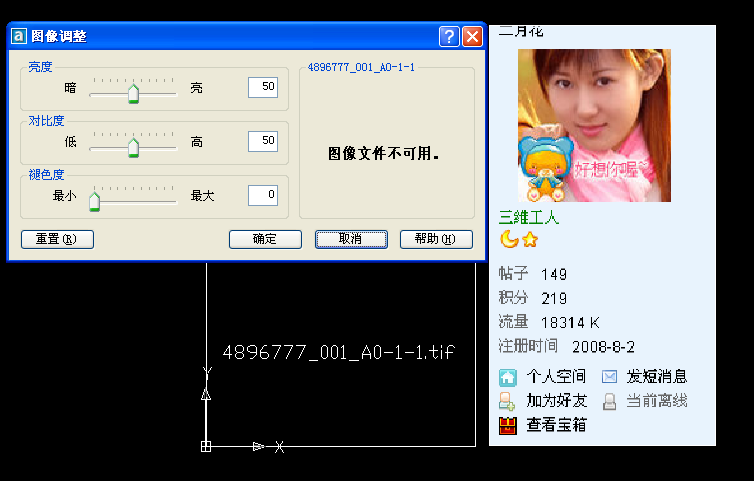Close the 图像调整 dialog with the red X
This screenshot has width=754, height=481.
[472, 37]
